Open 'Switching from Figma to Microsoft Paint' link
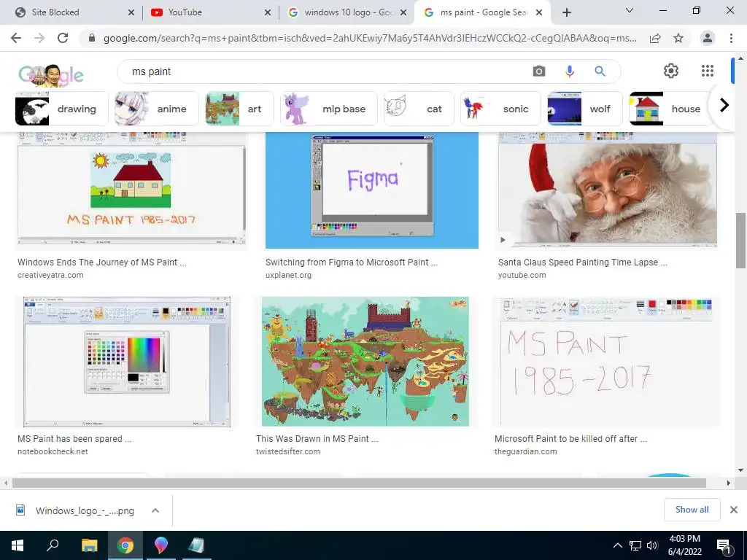 352,262
